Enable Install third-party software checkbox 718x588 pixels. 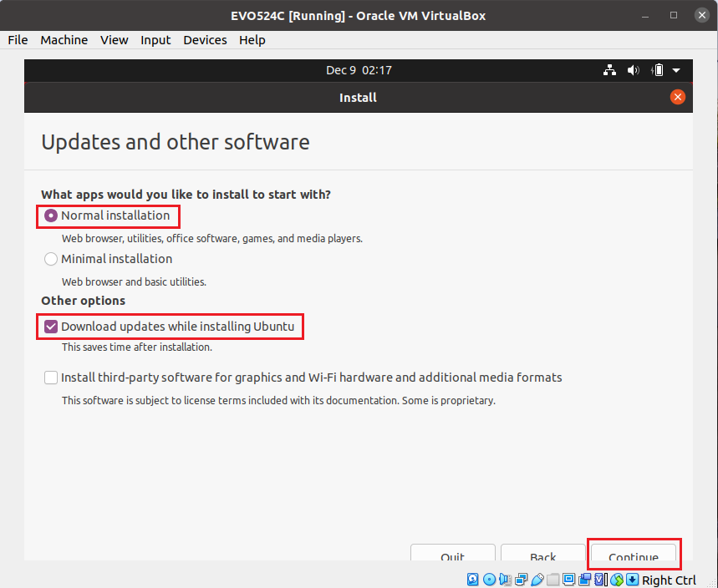(51, 378)
